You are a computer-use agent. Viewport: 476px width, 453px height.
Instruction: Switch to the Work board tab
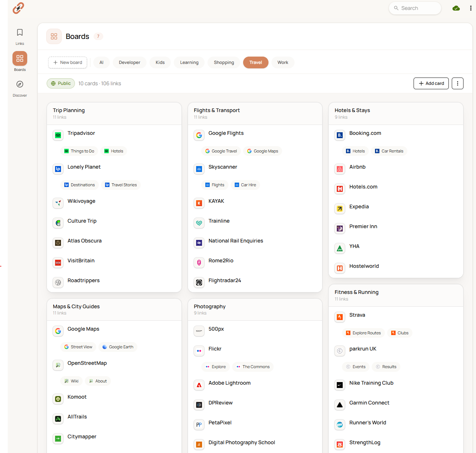pos(283,62)
